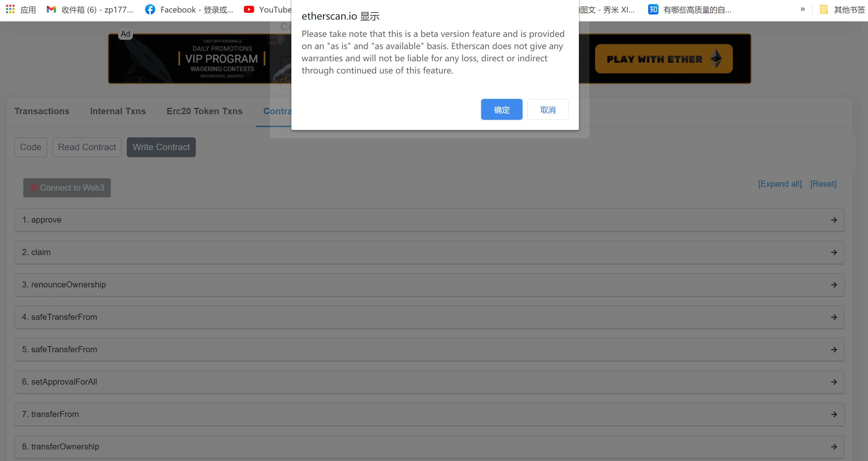Toggle the Write Contract tab view
Screen dimensions: 868x461
tap(161, 147)
